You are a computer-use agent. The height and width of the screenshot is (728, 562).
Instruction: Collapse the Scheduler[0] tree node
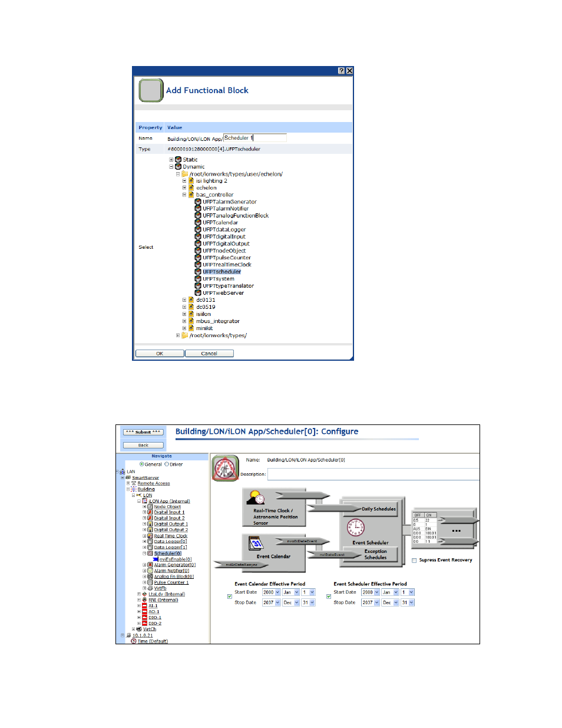click(x=144, y=554)
